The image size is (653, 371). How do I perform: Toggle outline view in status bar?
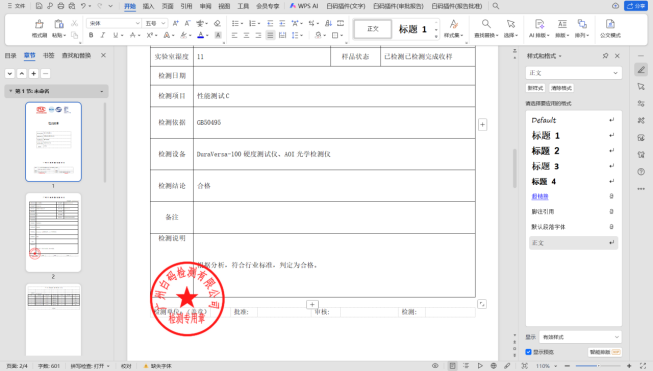point(466,366)
